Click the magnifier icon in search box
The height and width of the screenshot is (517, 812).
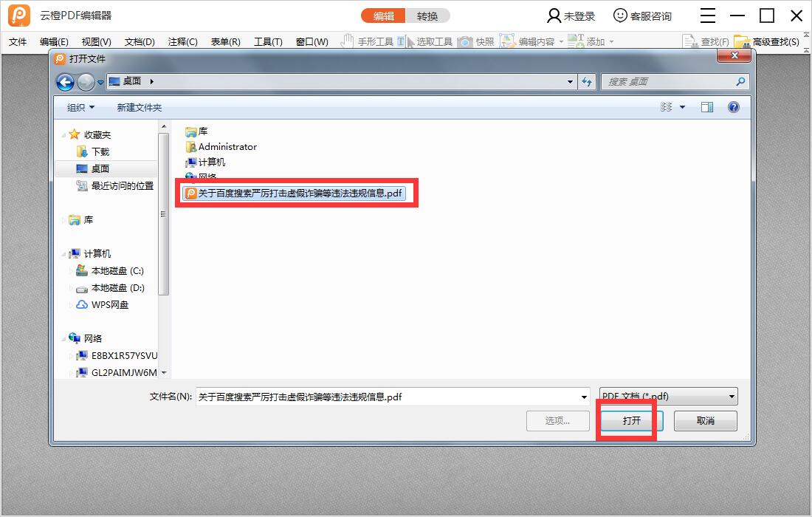point(740,81)
